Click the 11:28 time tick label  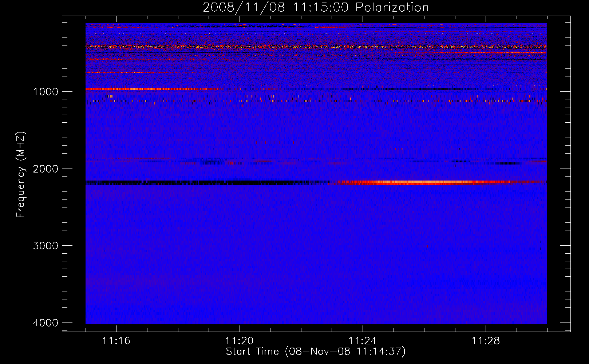coord(486,341)
